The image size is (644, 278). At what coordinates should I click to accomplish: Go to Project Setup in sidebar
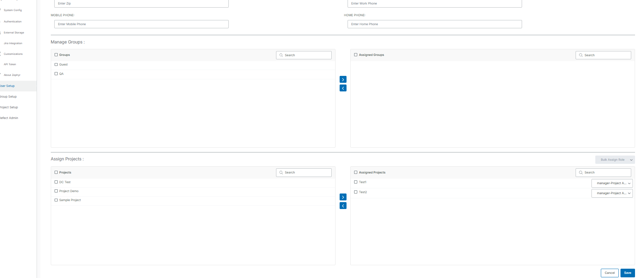[x=9, y=107]
